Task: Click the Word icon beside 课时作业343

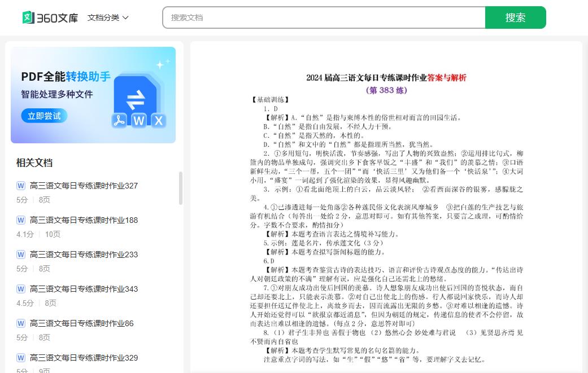Action: pos(21,289)
